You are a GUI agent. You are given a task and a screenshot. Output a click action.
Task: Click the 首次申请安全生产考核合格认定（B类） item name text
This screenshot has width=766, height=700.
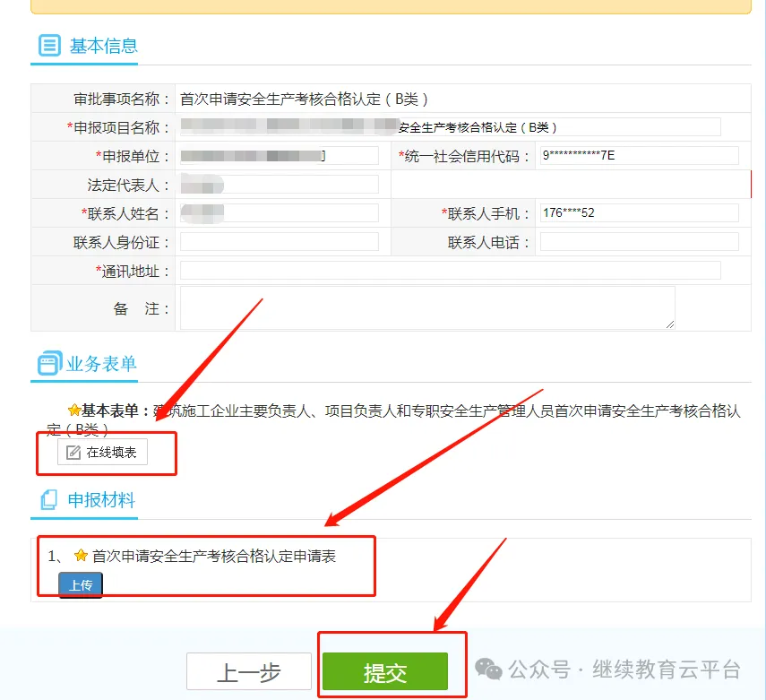[304, 99]
